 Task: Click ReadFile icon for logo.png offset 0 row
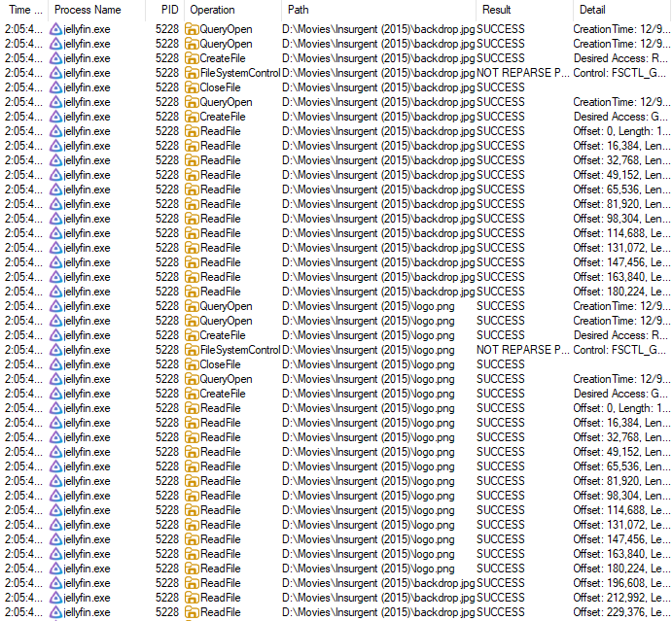point(192,408)
